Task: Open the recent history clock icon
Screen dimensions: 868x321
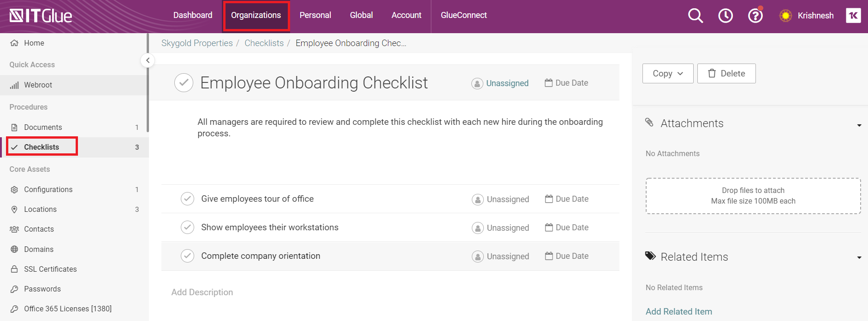Action: pyautogui.click(x=725, y=16)
